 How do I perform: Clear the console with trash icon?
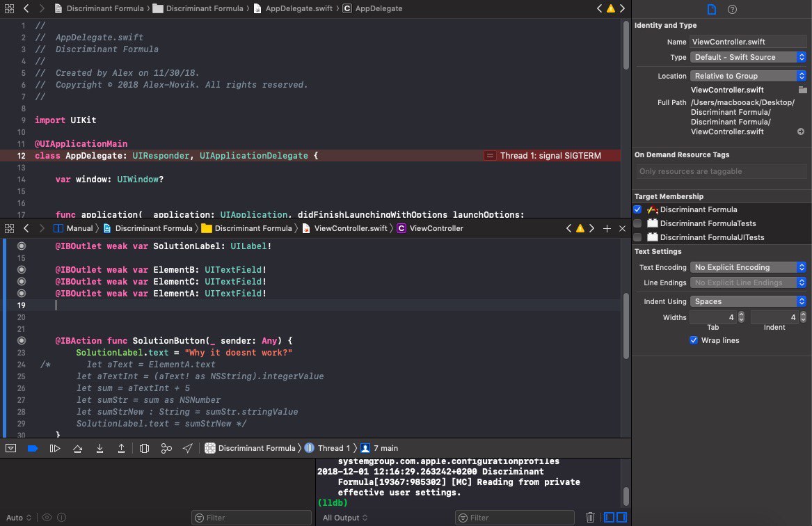590,517
